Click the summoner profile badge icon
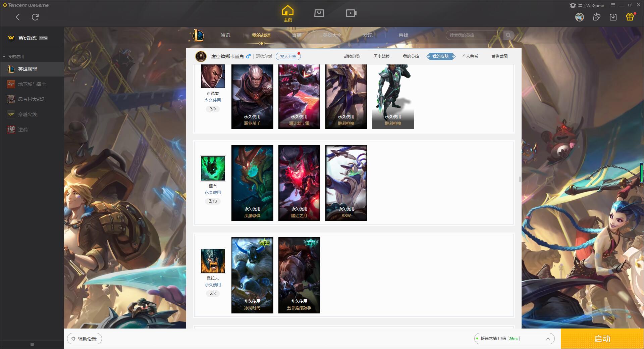644x349 pixels. tap(201, 56)
